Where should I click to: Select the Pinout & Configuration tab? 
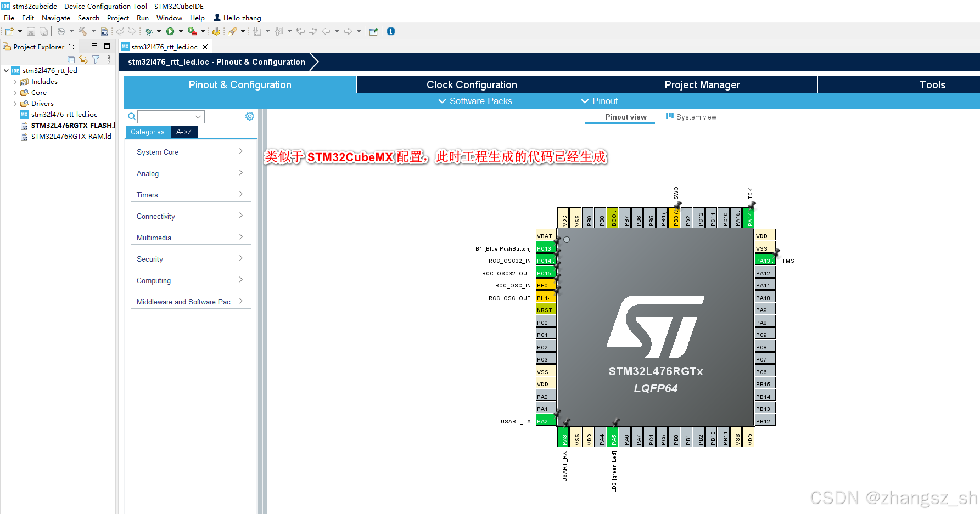tap(240, 84)
